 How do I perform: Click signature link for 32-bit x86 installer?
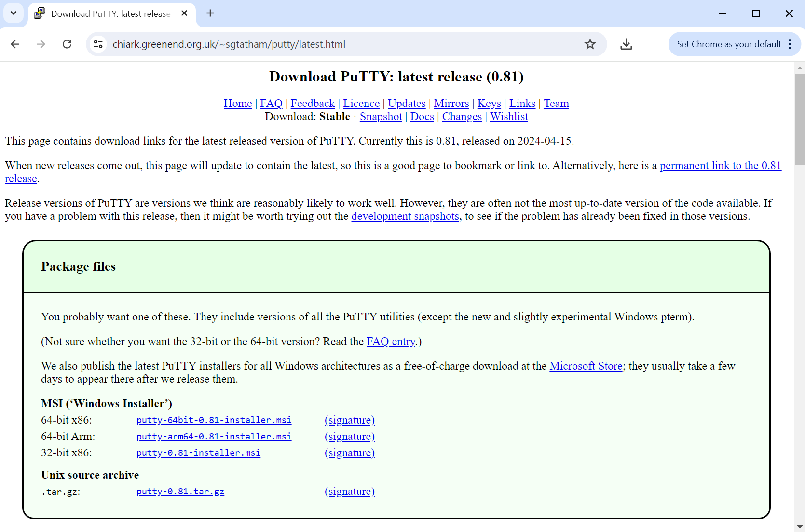(x=349, y=453)
